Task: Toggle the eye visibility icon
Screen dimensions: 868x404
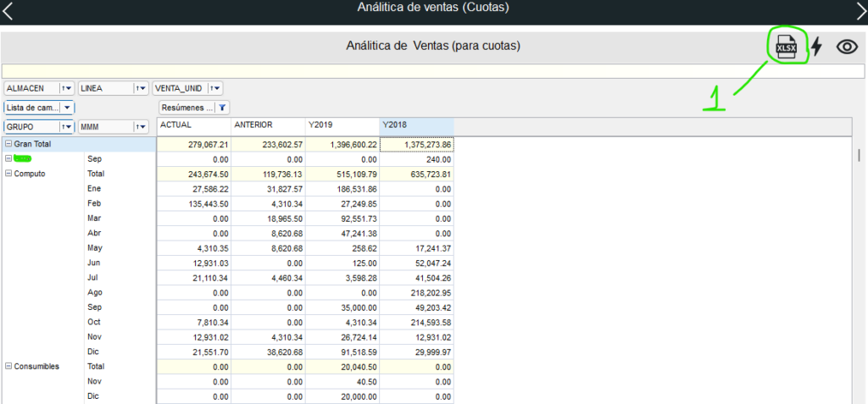Action: (847, 47)
